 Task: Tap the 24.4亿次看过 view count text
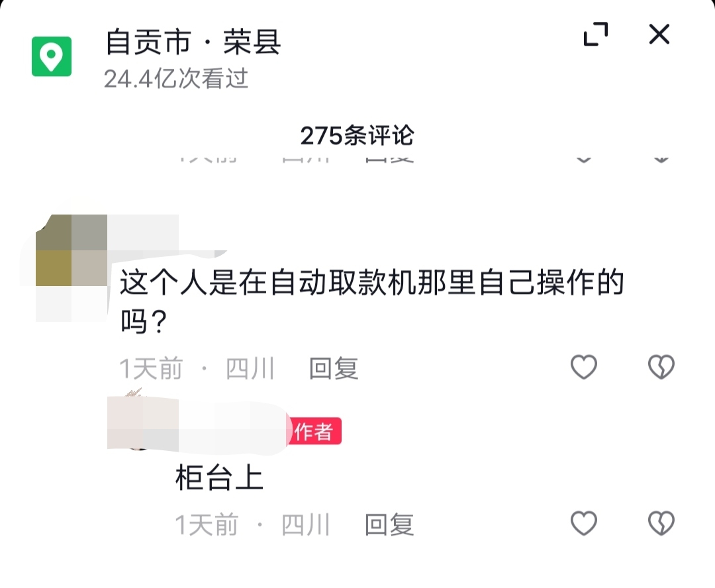[176, 78]
